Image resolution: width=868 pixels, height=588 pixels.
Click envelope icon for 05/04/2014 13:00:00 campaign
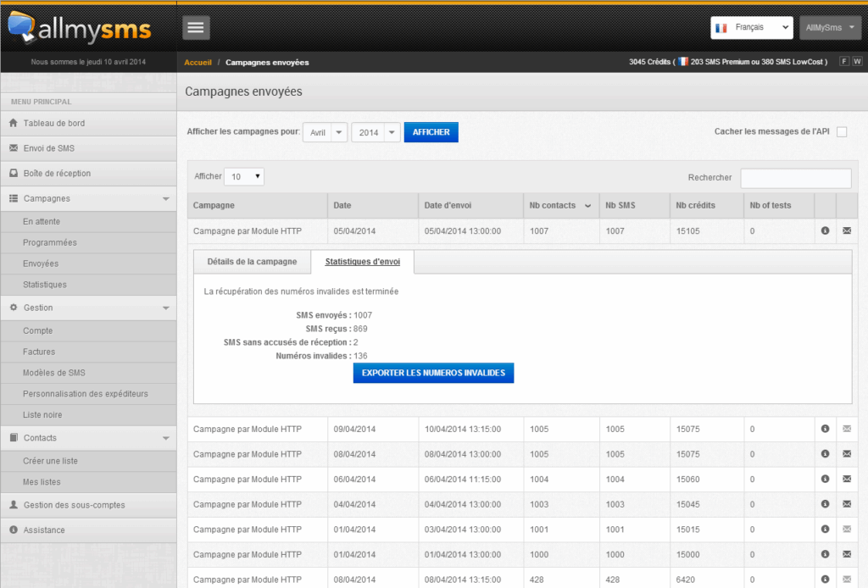pyautogui.click(x=847, y=230)
